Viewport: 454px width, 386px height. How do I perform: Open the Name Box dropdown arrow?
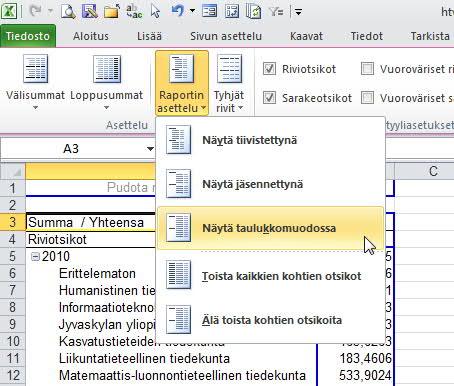pyautogui.click(x=150, y=149)
